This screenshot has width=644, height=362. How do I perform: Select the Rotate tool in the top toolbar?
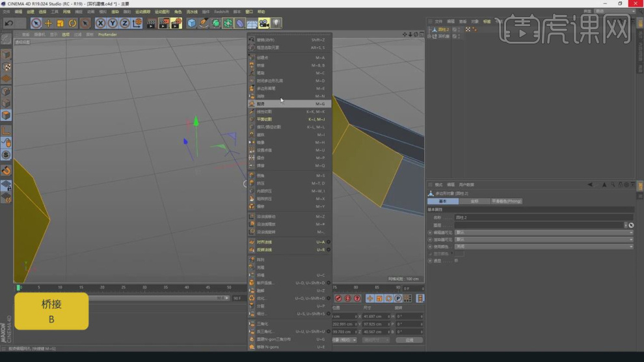[72, 23]
